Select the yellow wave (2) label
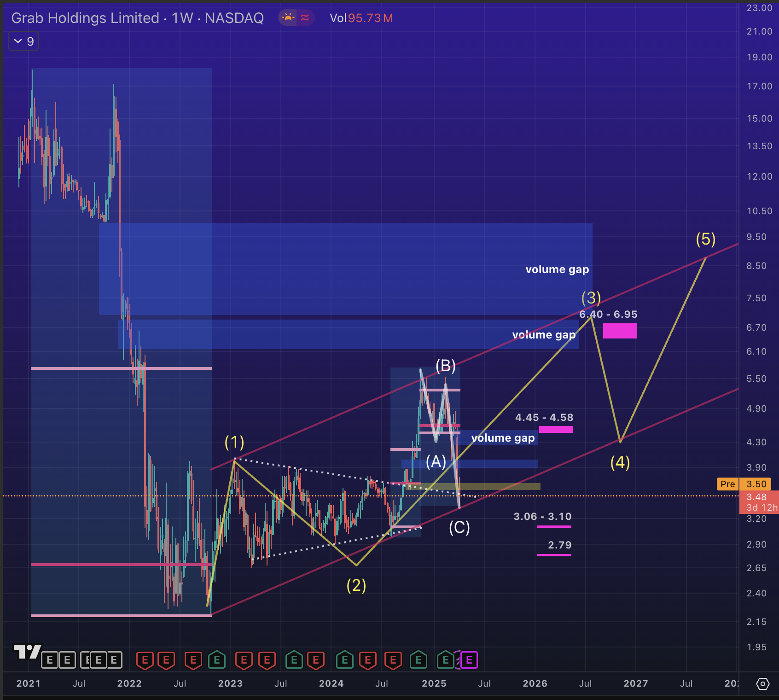The height and width of the screenshot is (700, 779). (356, 585)
